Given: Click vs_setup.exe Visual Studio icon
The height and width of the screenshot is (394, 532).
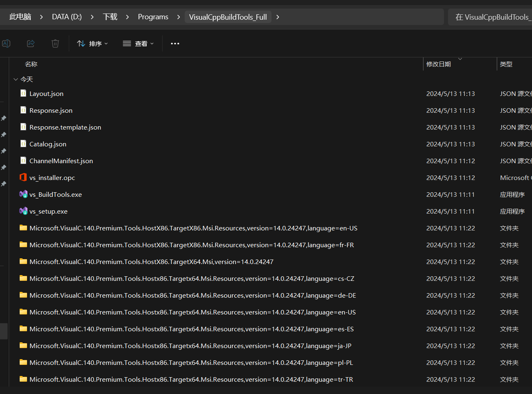Looking at the screenshot, I should [x=23, y=211].
